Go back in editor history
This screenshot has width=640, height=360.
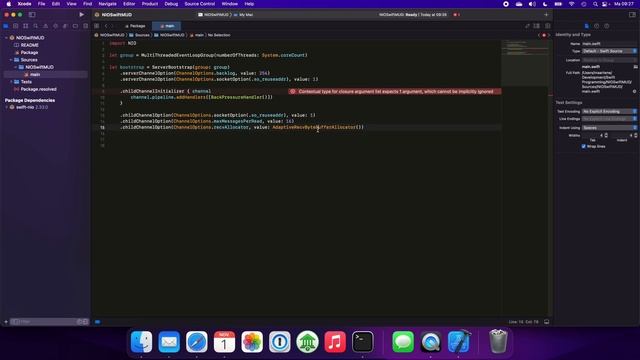[x=106, y=26]
